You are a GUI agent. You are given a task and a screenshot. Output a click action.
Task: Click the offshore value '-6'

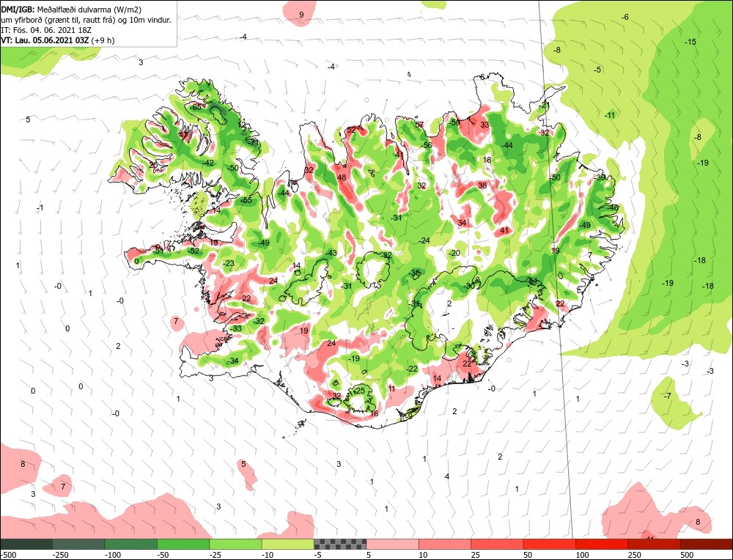pyautogui.click(x=625, y=17)
